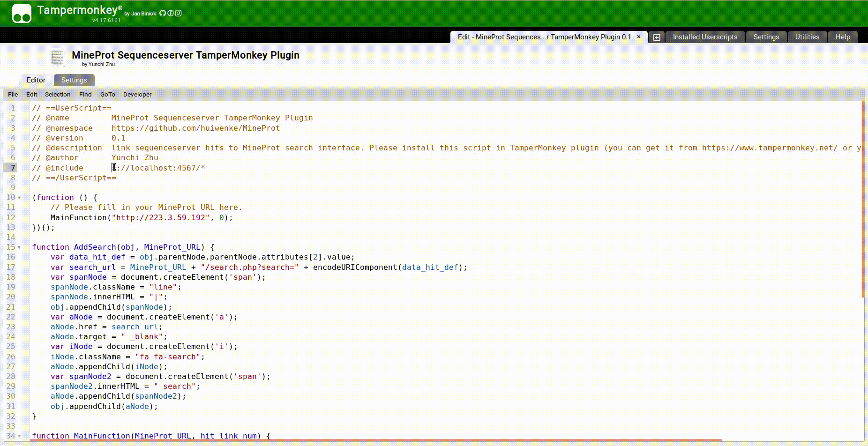
Task: Click line number 7 in gutter
Action: pos(13,168)
